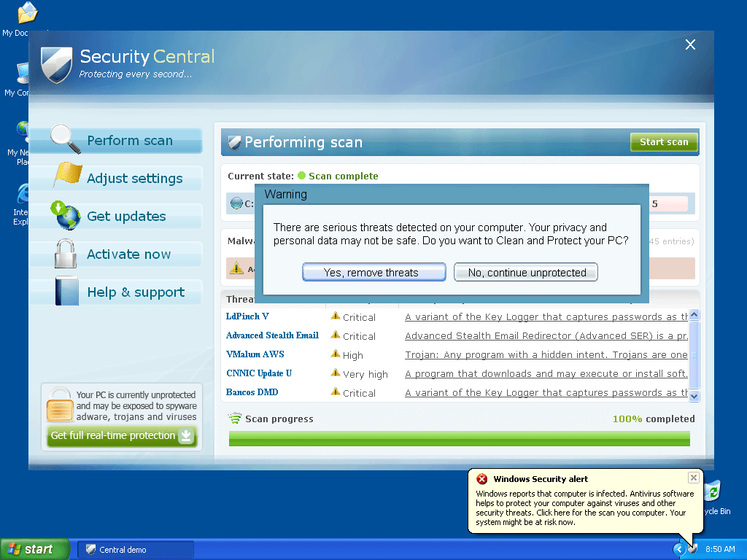Select Help & support in sidebar

[135, 292]
